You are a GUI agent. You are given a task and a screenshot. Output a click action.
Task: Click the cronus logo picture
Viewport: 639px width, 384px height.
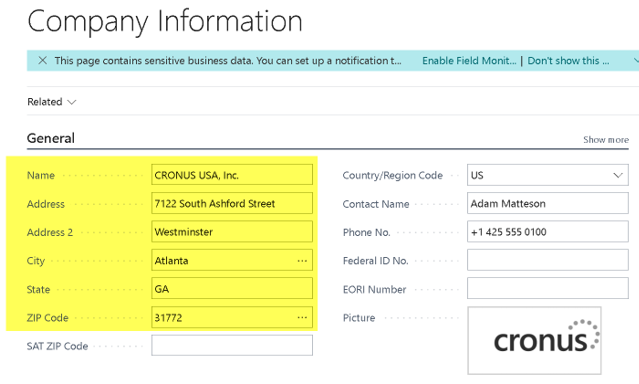[534, 340]
